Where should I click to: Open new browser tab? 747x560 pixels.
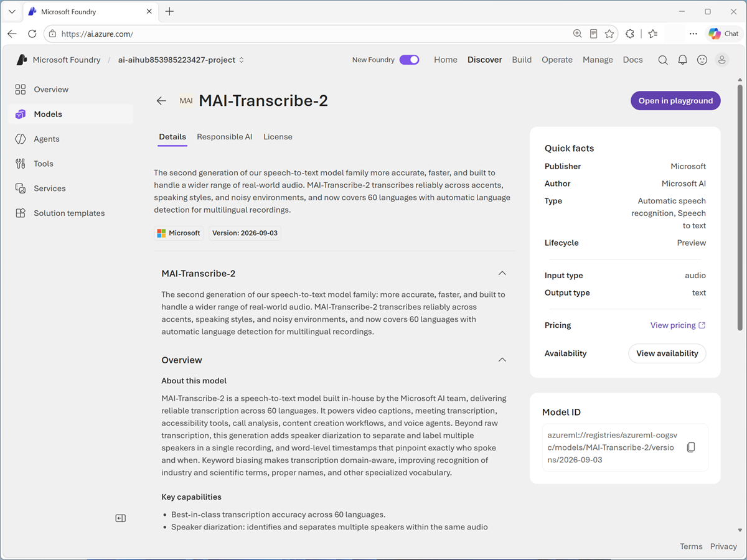[169, 11]
